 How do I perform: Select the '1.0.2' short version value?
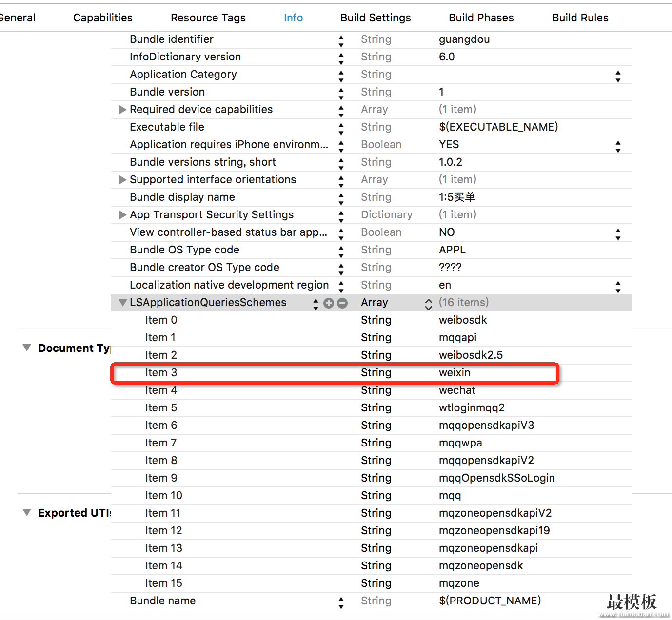451,162
